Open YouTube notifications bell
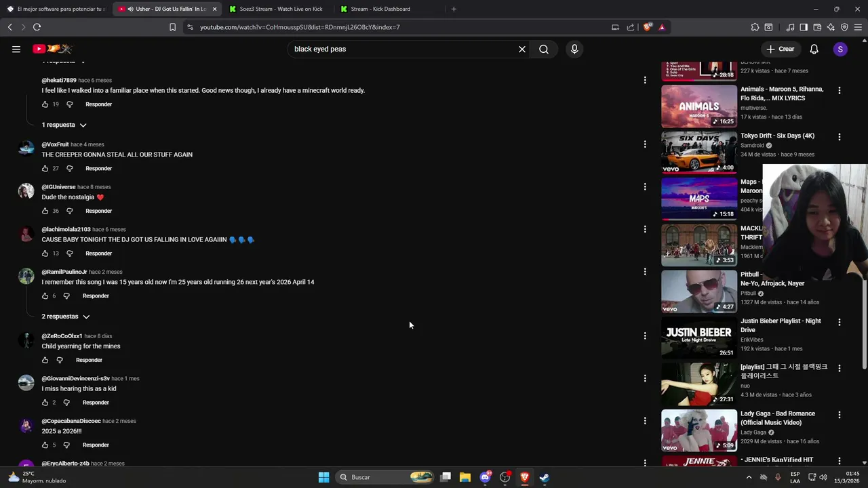This screenshot has height=488, width=868. click(x=814, y=49)
